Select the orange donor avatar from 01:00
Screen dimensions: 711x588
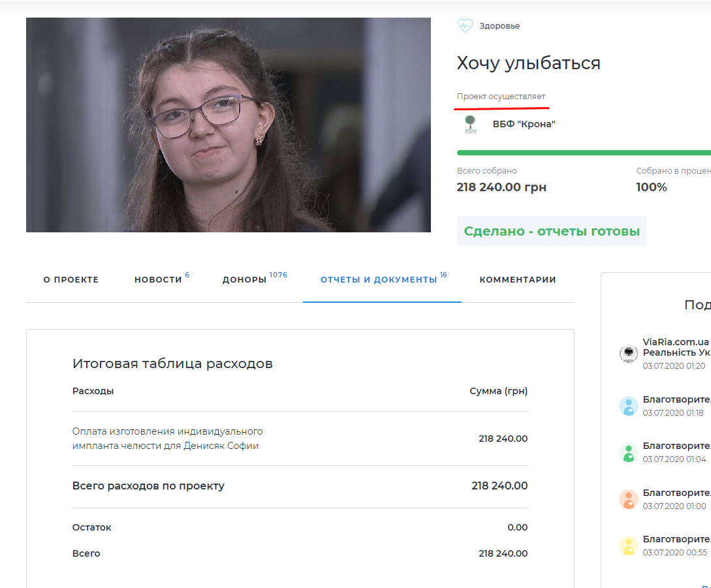[x=628, y=499]
